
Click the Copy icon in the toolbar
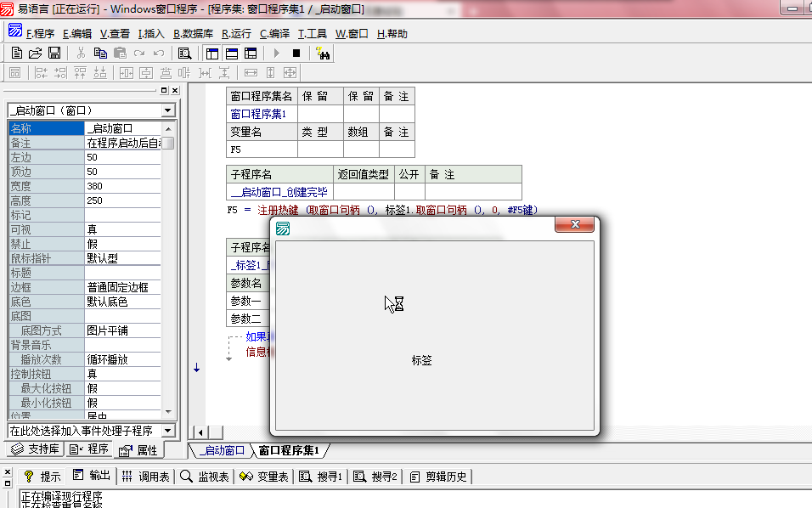point(100,53)
